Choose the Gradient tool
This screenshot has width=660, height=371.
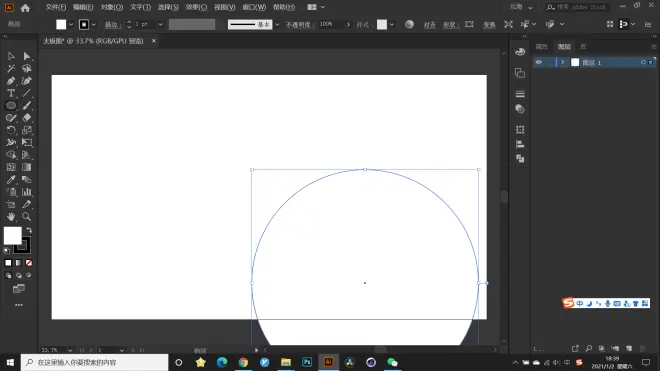27,167
